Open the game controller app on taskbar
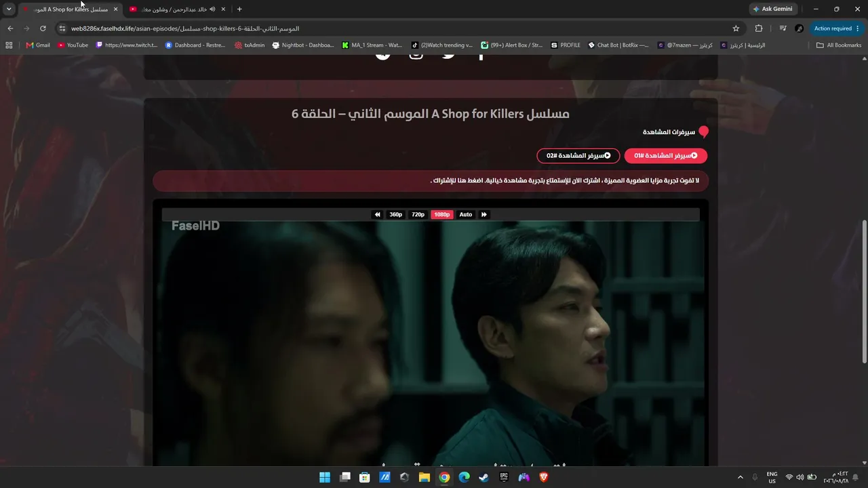 [524, 477]
